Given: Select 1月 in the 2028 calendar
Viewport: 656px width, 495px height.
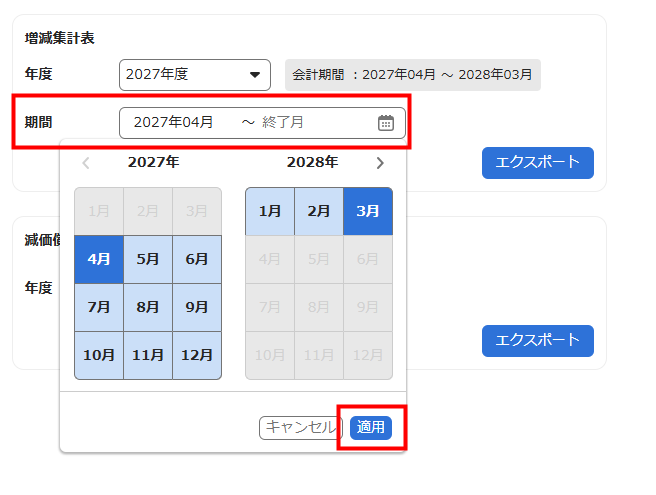Looking at the screenshot, I should (270, 211).
